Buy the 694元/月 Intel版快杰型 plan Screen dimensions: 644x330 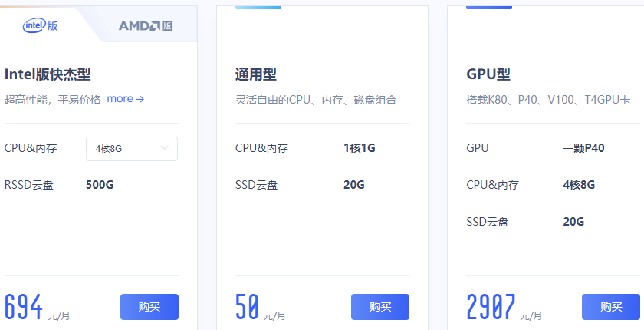pos(149,306)
